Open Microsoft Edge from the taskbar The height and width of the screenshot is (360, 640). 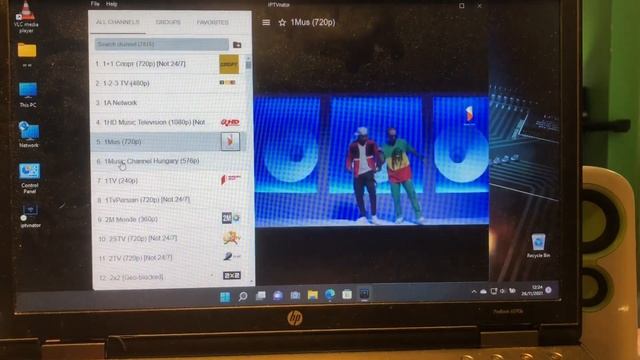point(330,294)
